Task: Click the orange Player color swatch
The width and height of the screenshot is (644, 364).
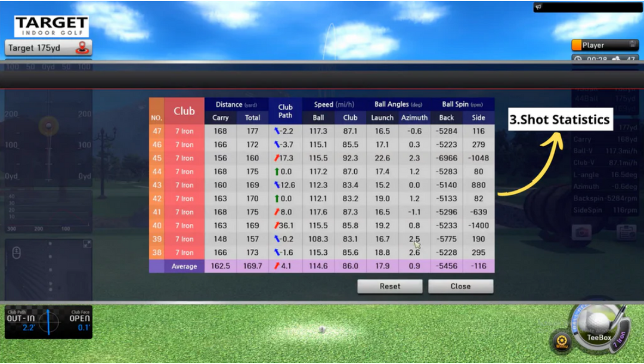Action: 577,45
